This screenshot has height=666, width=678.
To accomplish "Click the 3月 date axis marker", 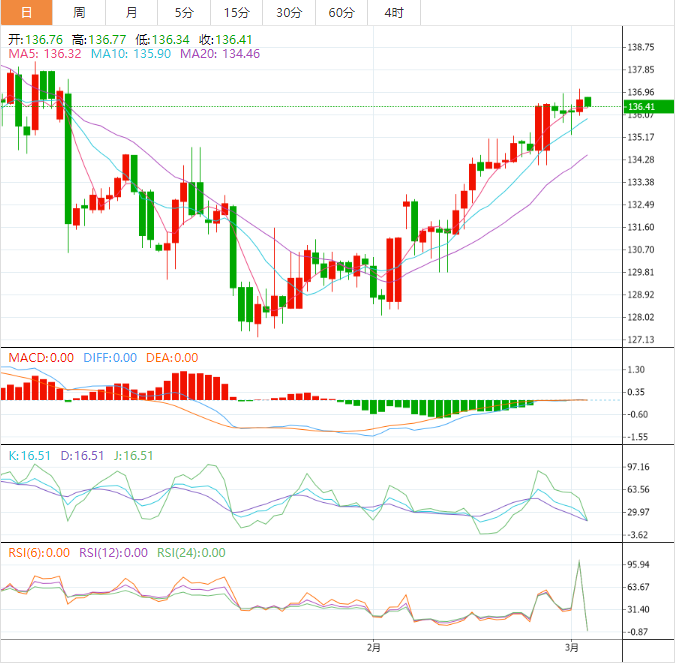I will coord(572,647).
